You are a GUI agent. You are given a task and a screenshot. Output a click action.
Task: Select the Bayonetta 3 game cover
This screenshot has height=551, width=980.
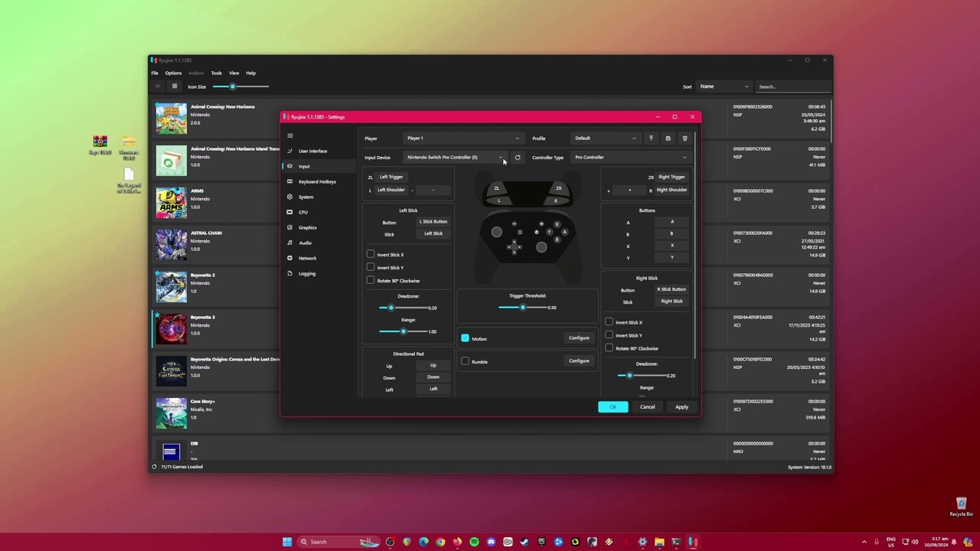coord(171,329)
